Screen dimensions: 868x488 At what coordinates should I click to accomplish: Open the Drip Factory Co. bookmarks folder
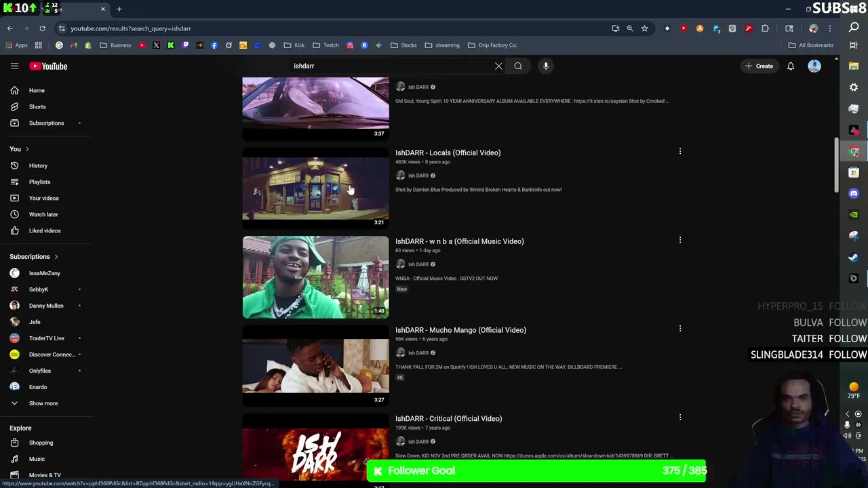point(492,45)
